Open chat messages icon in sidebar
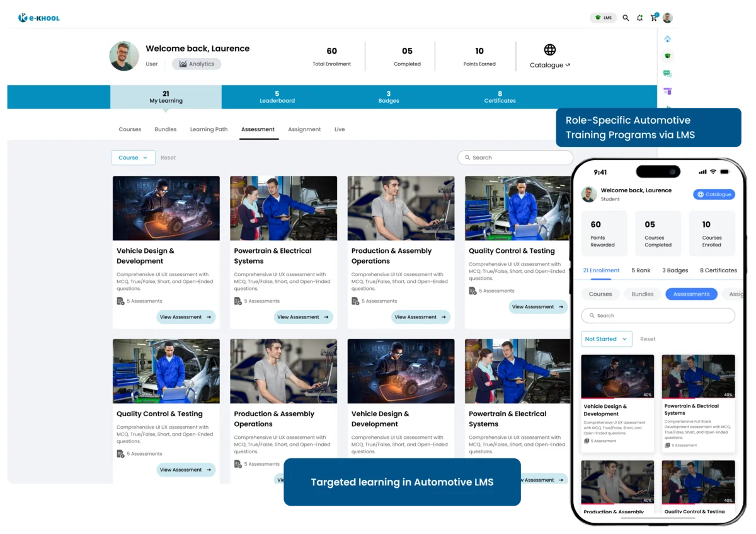 click(x=667, y=74)
